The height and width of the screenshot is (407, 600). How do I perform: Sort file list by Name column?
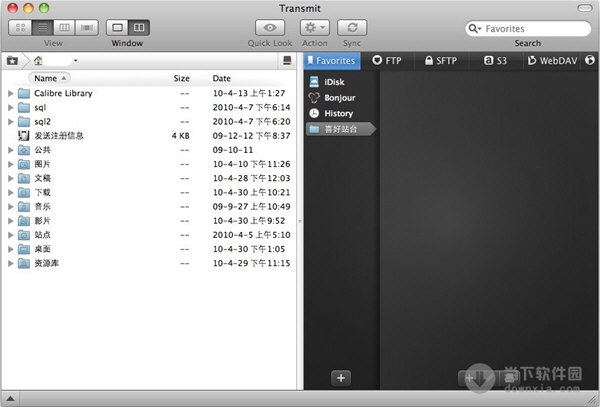50,78
